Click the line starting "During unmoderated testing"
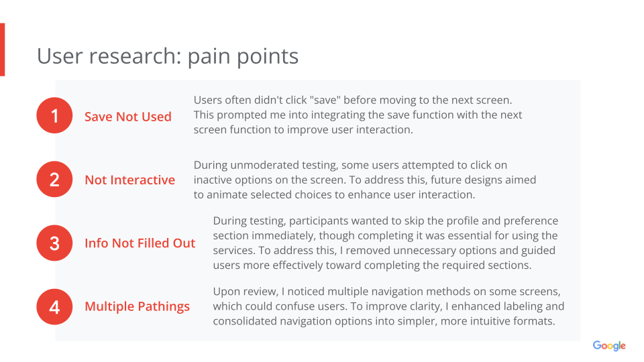This screenshot has width=644, height=362. [352, 164]
